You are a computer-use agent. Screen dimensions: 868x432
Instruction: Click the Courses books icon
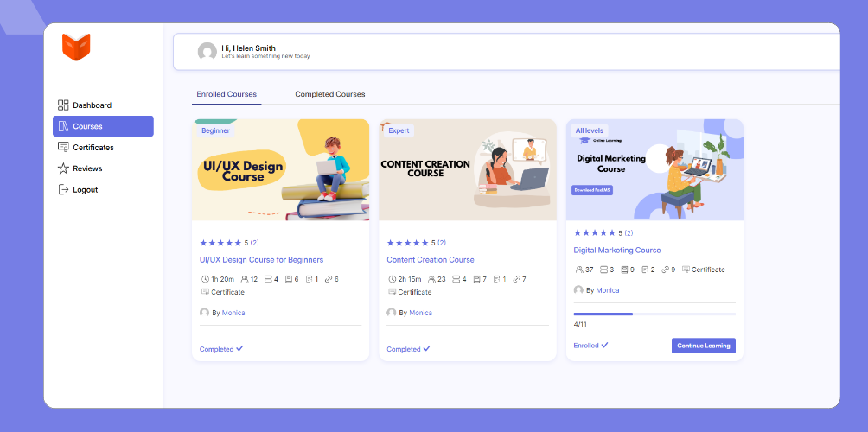click(x=63, y=126)
